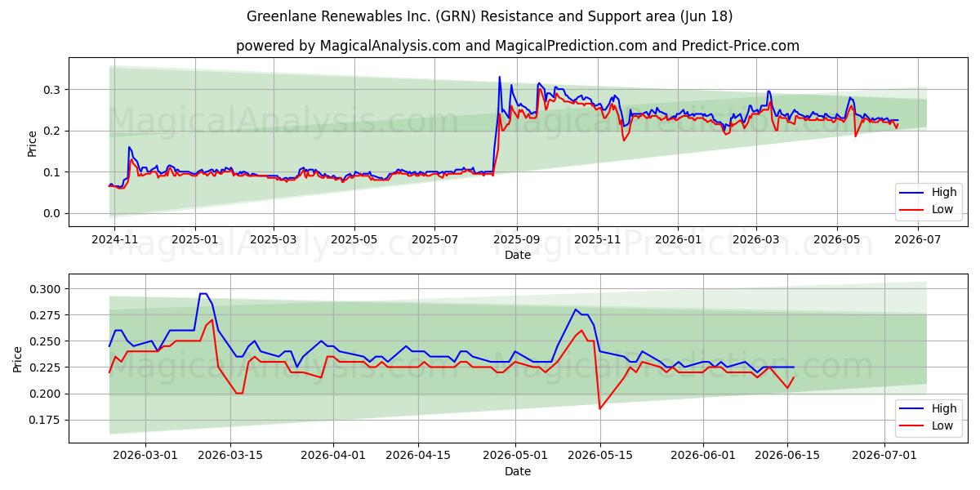Click the bottom chart 'Price' axis label
980x490 pixels.
coord(17,359)
